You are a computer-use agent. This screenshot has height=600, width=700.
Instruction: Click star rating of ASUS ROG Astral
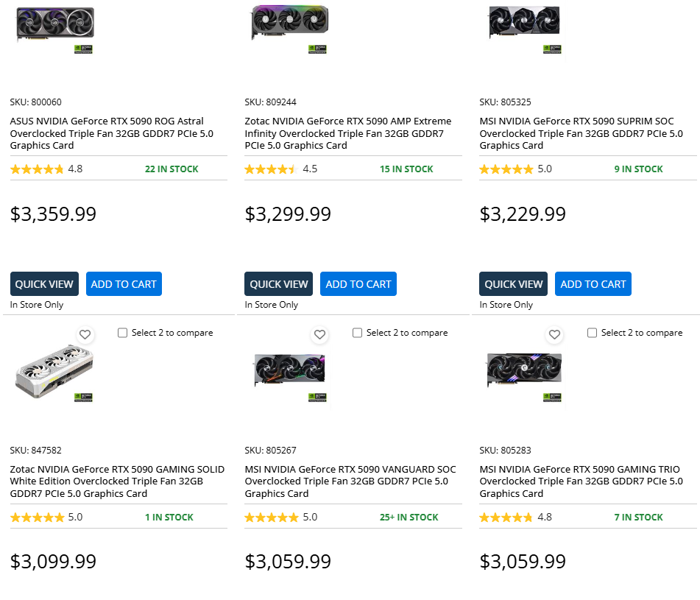tap(37, 169)
